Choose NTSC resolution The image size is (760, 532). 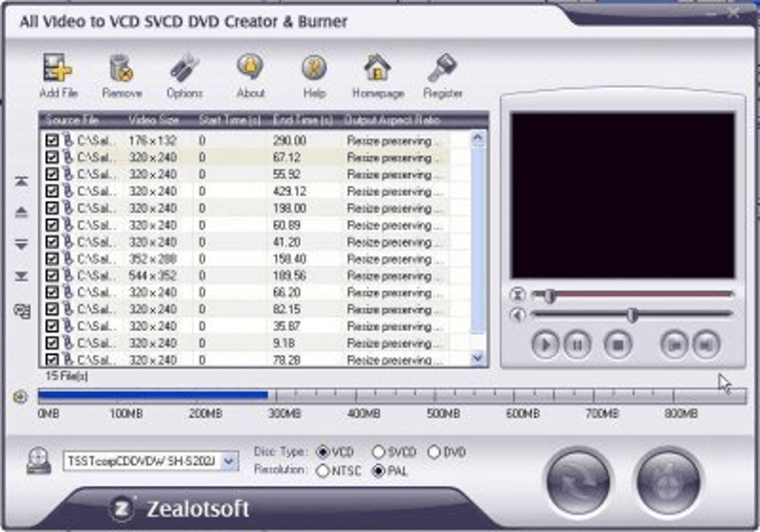click(323, 470)
